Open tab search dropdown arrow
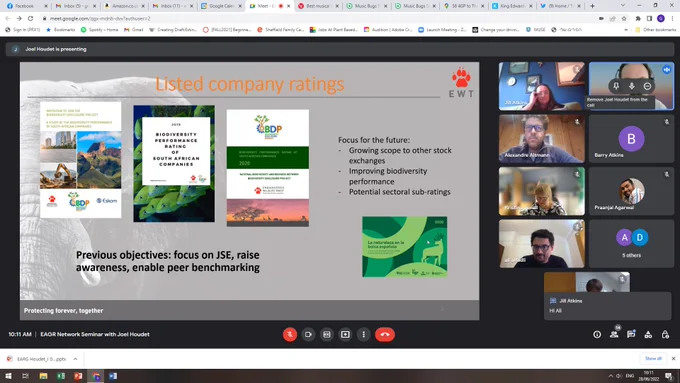 click(x=623, y=6)
